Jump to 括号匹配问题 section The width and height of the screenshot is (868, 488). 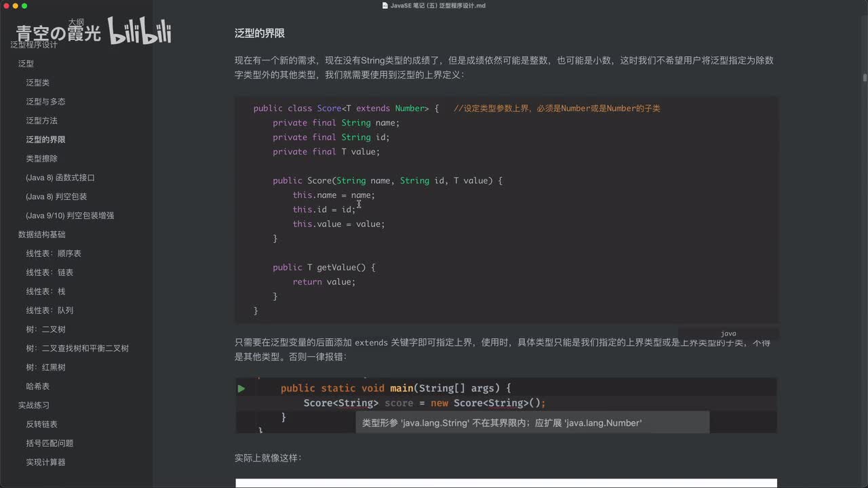pos(50,443)
